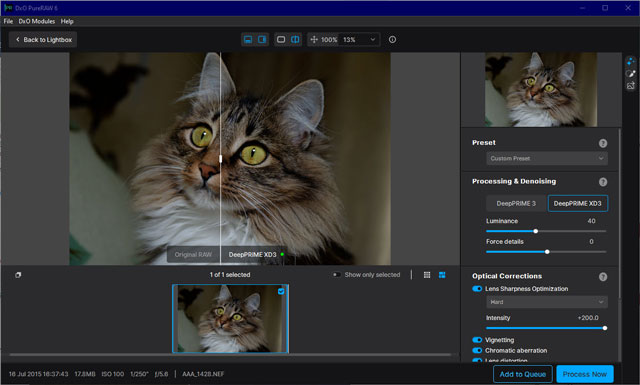The width and height of the screenshot is (640, 385).
Task: Toggle Lens Sharpness Optimization switch
Action: point(477,289)
